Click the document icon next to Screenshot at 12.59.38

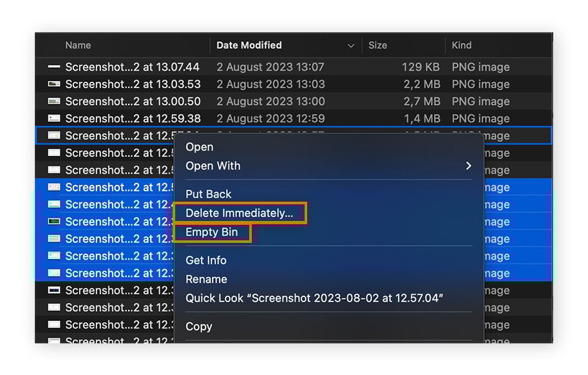tap(56, 119)
